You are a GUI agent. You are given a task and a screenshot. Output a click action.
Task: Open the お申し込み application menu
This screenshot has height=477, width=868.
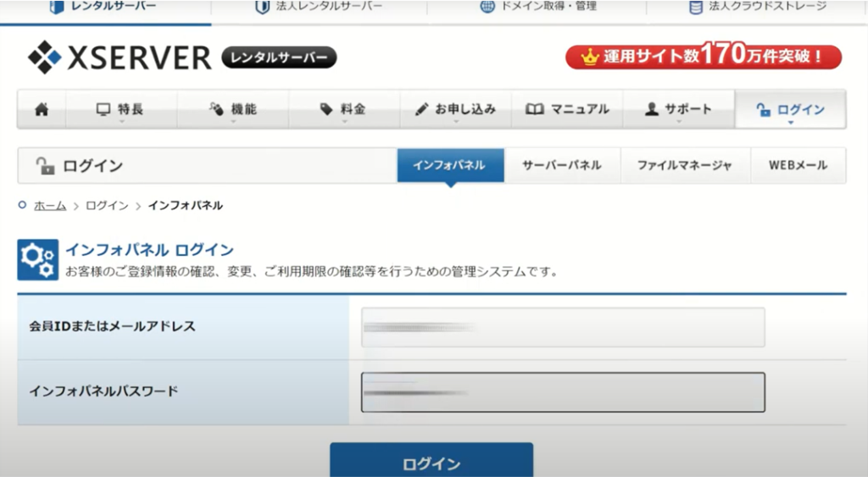click(455, 109)
